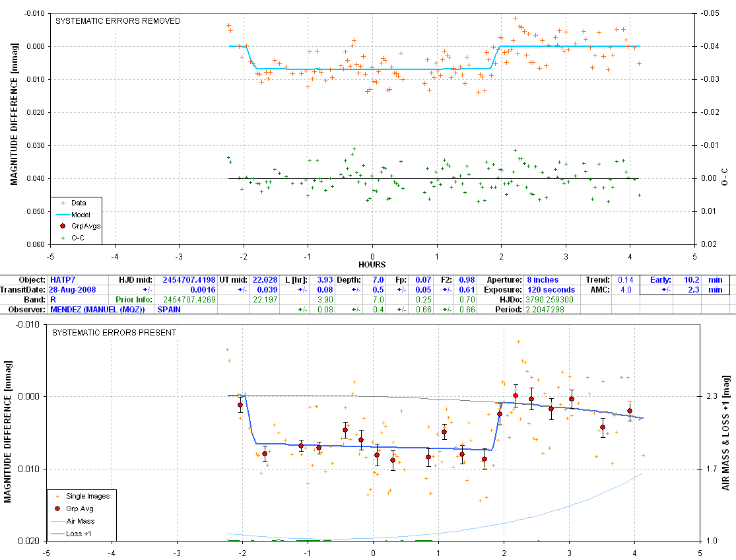This screenshot has height=560, width=736.
Task: Select the prior depth uncertainty 0.4
Action: [378, 309]
